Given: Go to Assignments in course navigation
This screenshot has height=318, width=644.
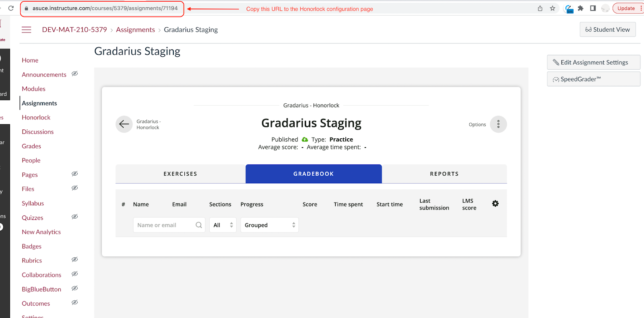Looking at the screenshot, I should coord(39,103).
